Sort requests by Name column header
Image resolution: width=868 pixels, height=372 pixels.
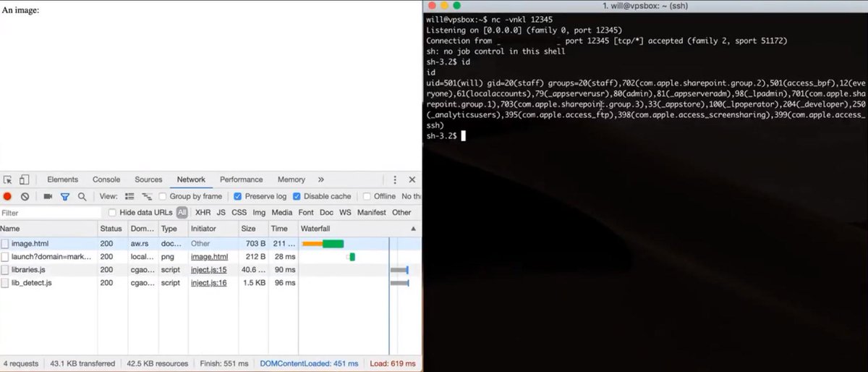click(x=48, y=229)
